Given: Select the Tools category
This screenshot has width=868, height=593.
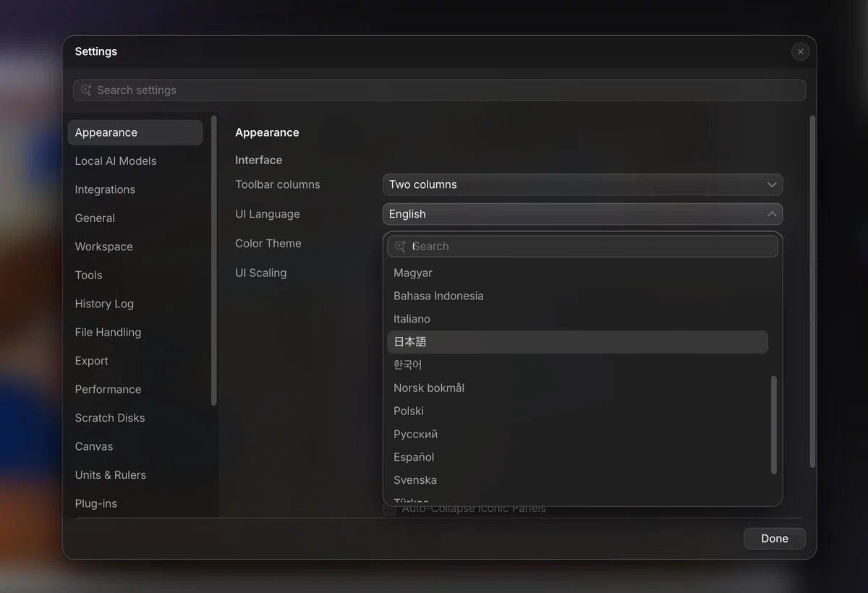Looking at the screenshot, I should (135, 275).
